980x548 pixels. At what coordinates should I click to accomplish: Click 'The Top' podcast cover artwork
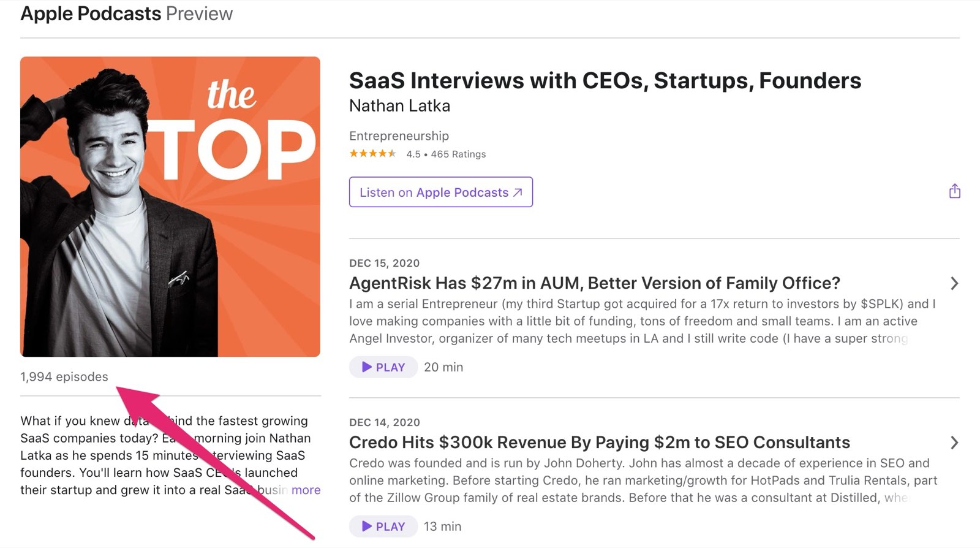click(170, 207)
